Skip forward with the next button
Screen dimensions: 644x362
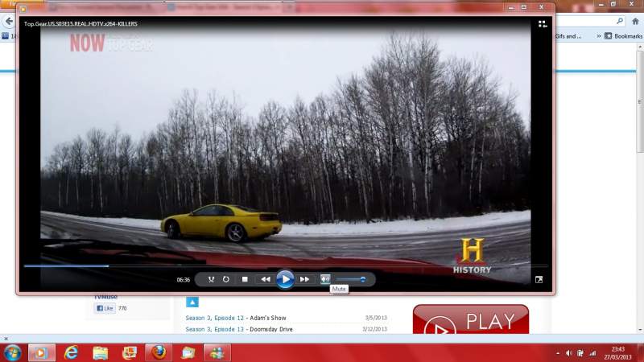305,279
